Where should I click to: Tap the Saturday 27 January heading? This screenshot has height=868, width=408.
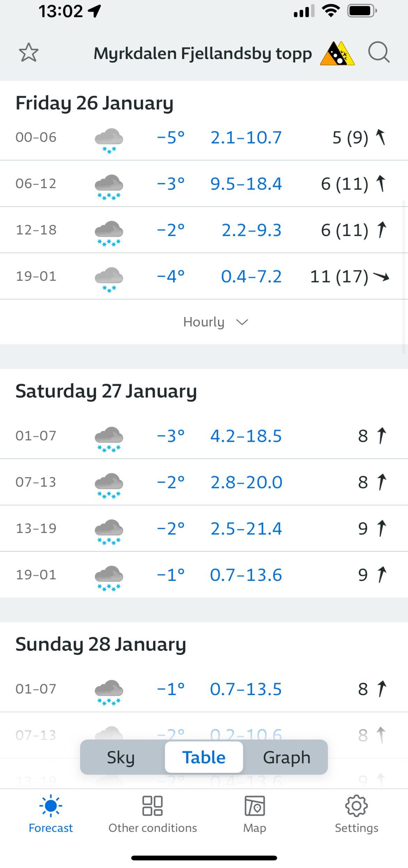pyautogui.click(x=106, y=391)
